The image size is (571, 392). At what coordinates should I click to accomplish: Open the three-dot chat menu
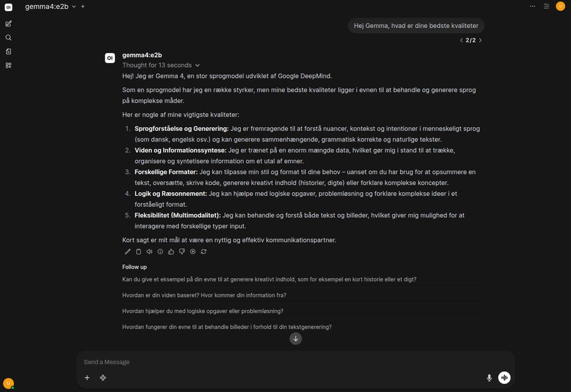(x=532, y=6)
